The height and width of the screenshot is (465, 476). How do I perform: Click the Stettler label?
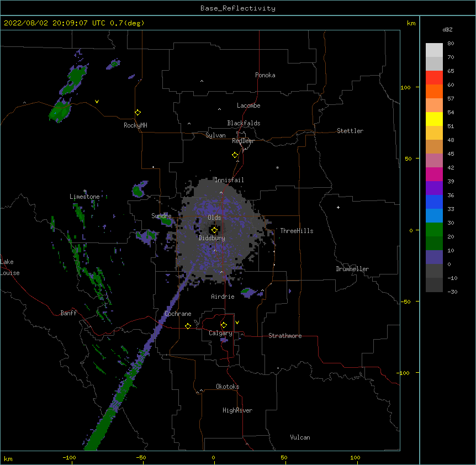(350, 131)
